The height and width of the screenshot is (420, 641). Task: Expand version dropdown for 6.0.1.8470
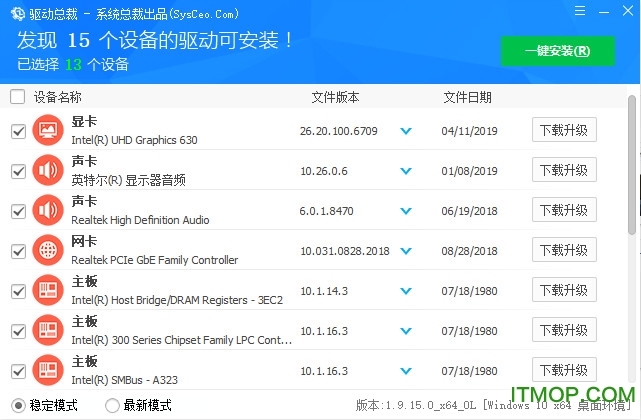pyautogui.click(x=406, y=211)
